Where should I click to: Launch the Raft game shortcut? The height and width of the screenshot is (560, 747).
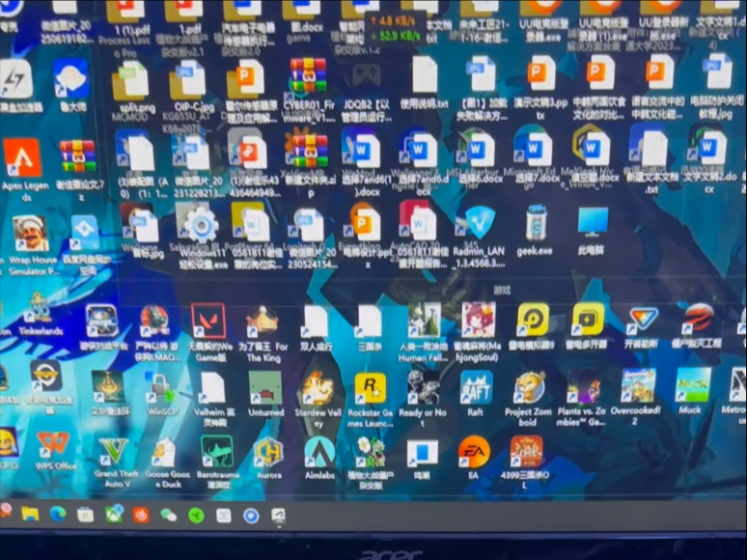[x=476, y=387]
